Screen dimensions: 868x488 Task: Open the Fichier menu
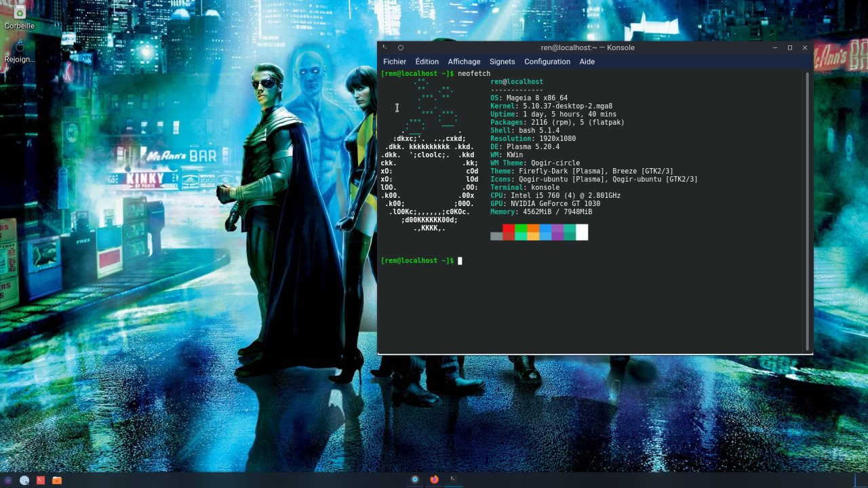pos(395,62)
